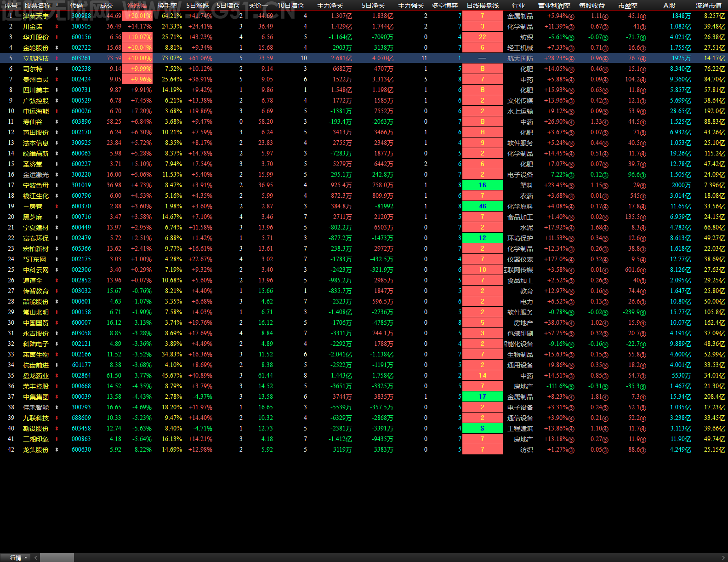This screenshot has height=562, width=728.
Task: Click the 流通市值 column header
Action: 709,6
